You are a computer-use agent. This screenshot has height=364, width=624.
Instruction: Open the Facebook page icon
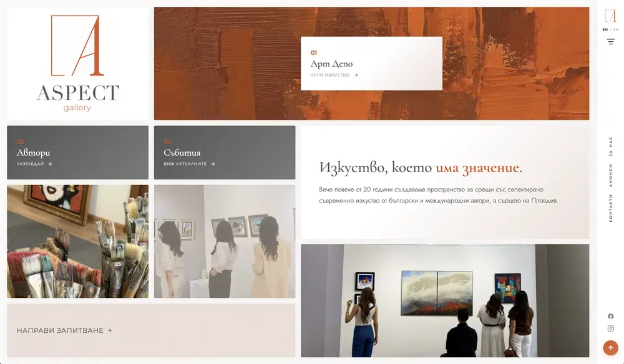pos(610,316)
